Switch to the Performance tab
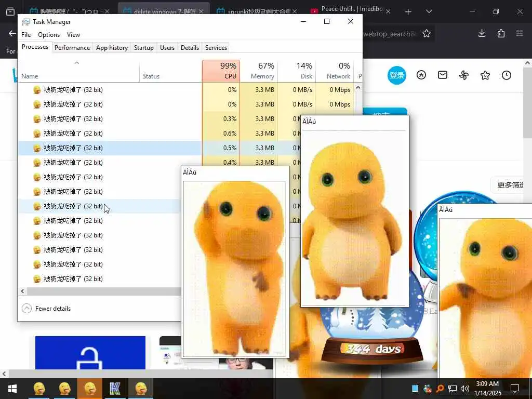Image resolution: width=532 pixels, height=399 pixels. click(72, 47)
